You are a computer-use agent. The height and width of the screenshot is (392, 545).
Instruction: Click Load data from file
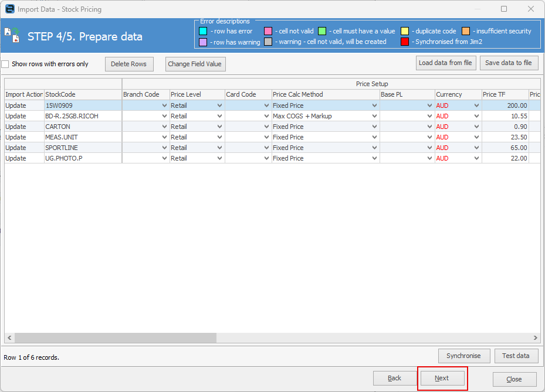[x=445, y=63]
